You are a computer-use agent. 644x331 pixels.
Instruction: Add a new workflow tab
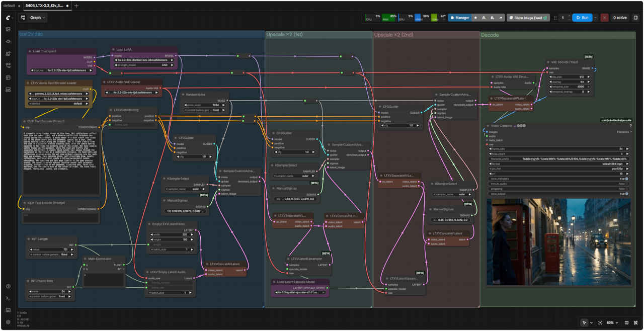click(x=76, y=6)
